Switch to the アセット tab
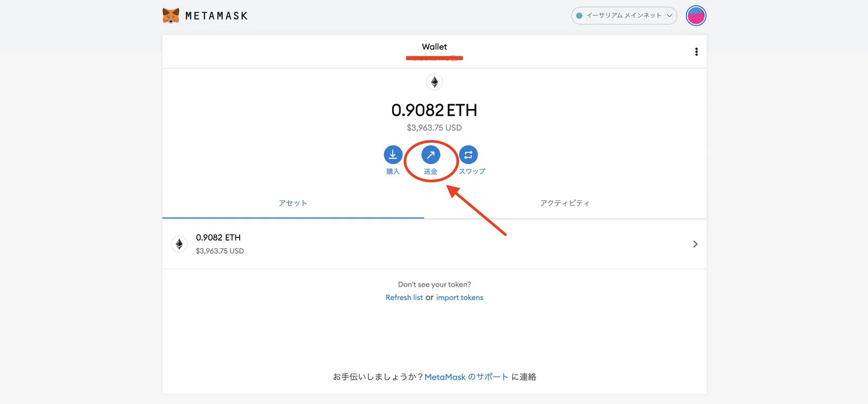This screenshot has width=868, height=404. coord(293,203)
